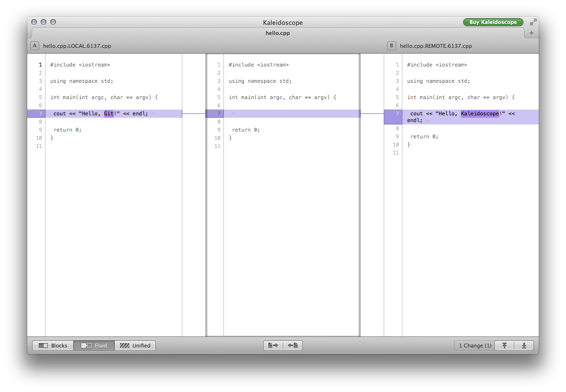Click highlighted Kaleidoscope word in right pane

(x=480, y=113)
